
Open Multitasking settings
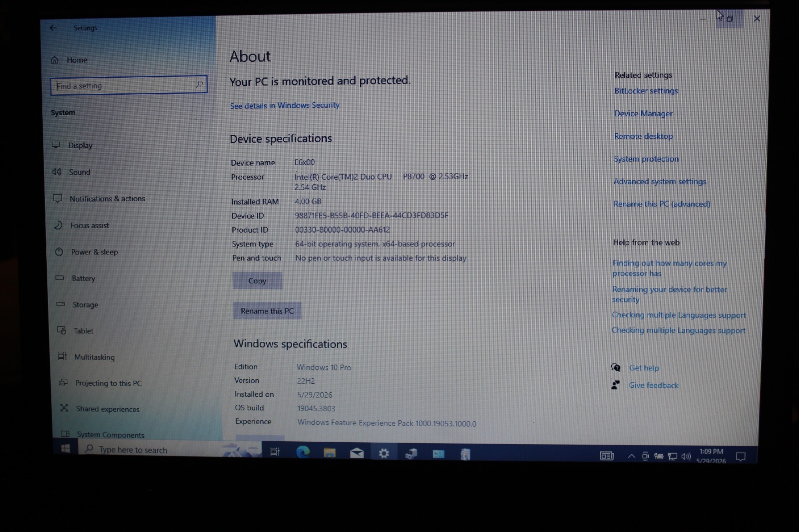(x=86, y=357)
